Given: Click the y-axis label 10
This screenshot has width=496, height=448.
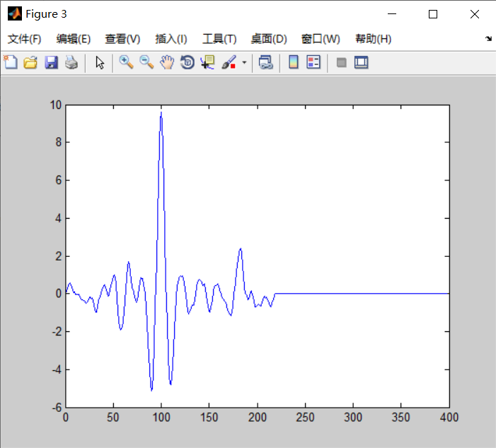Looking at the screenshot, I should click(56, 105).
